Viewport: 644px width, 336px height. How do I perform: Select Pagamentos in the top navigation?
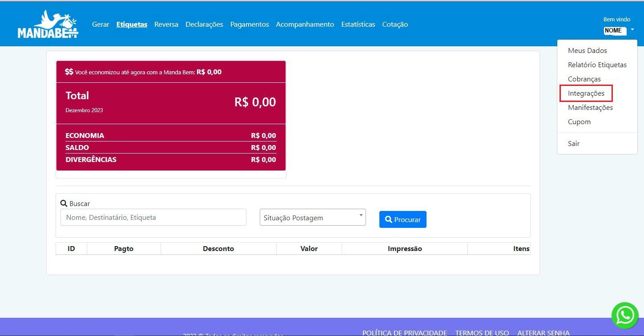[x=250, y=24]
